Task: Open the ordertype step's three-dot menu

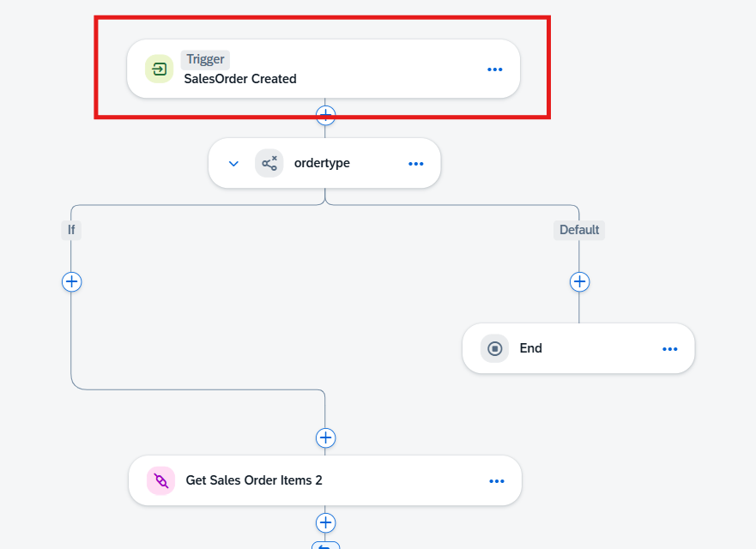Action: coord(415,164)
